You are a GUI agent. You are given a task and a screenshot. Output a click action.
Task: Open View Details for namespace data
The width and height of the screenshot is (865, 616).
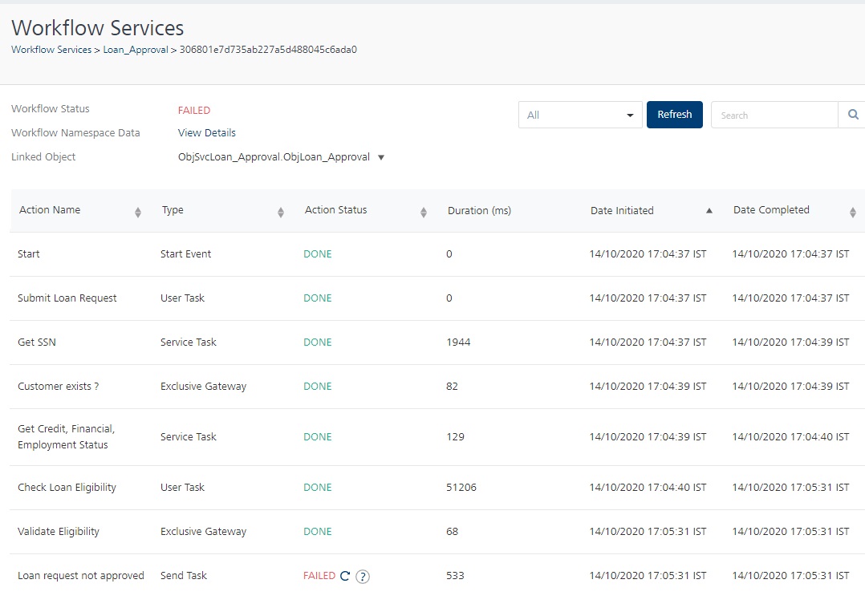pyautogui.click(x=207, y=133)
